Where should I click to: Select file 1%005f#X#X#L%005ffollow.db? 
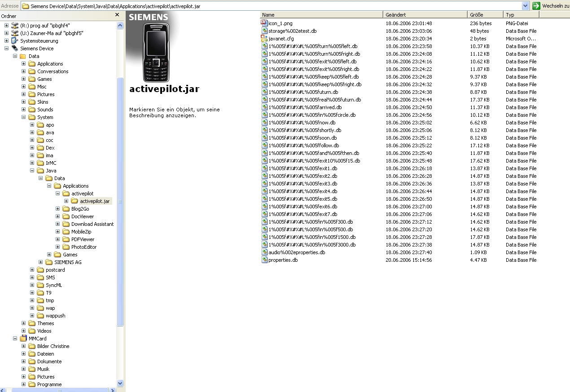[x=304, y=145]
